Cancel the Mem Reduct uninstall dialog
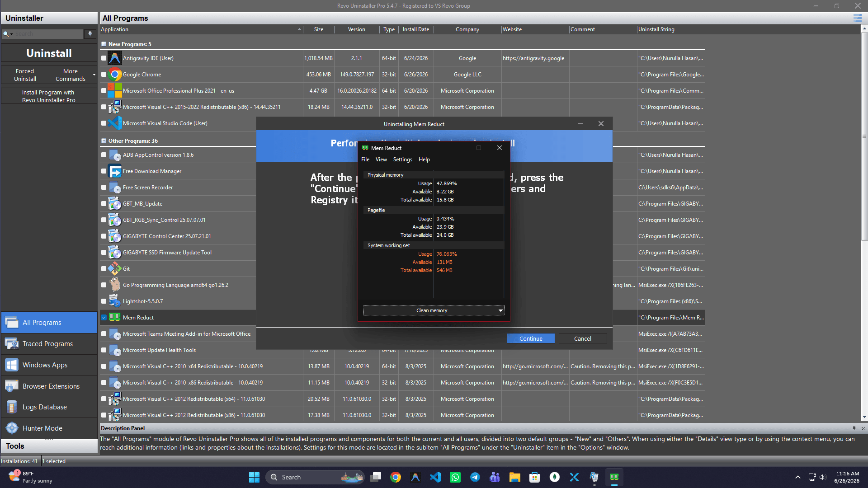 tap(583, 338)
